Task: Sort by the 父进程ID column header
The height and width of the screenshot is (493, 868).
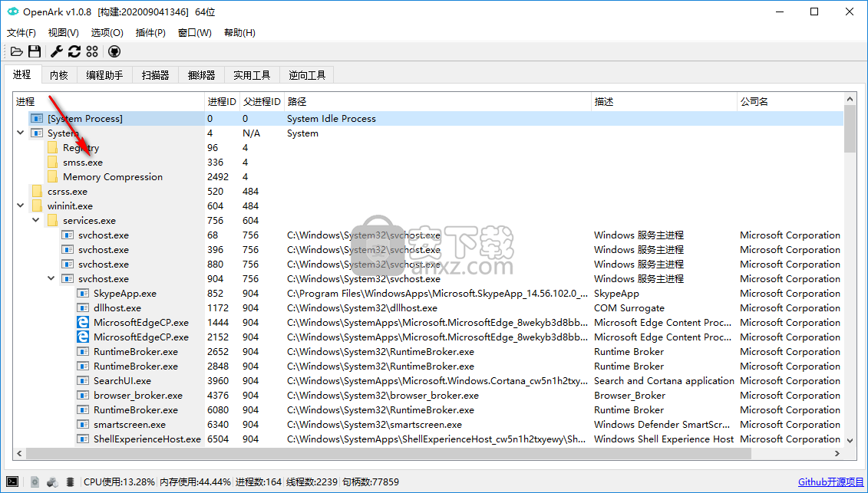Action: (262, 102)
